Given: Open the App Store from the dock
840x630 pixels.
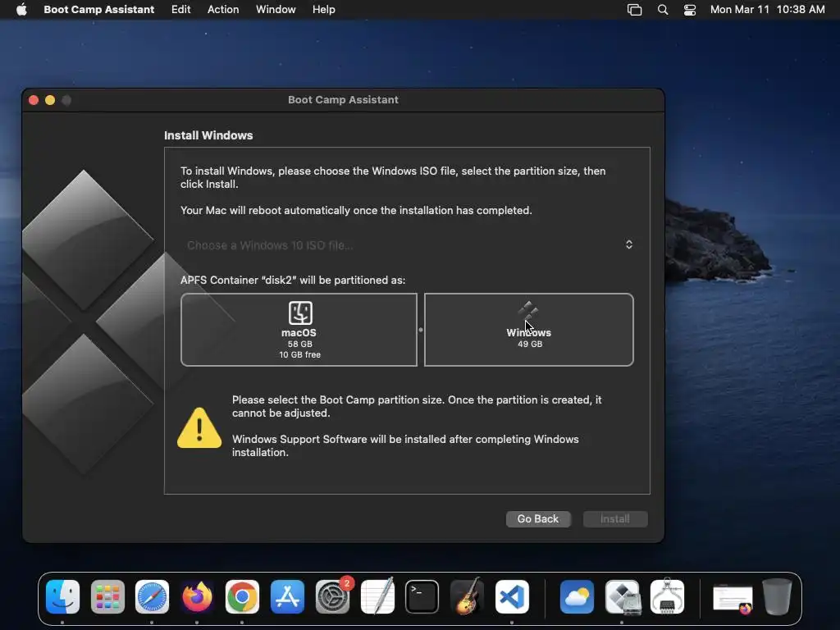Looking at the screenshot, I should point(287,597).
